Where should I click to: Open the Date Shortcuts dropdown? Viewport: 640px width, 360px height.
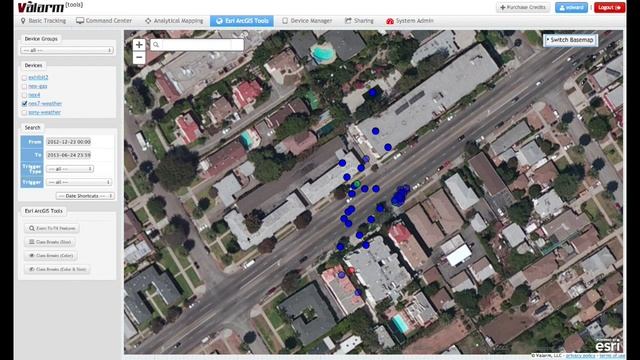coord(85,196)
